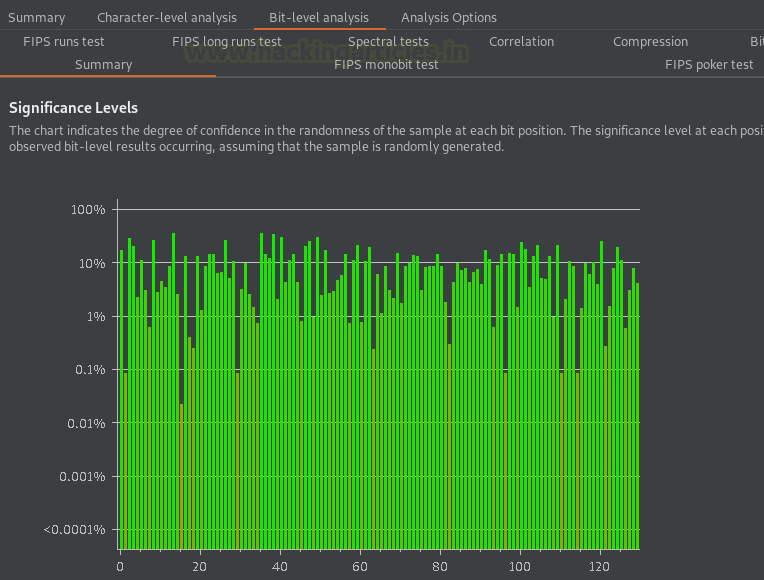This screenshot has height=580, width=764.
Task: Click the x-axis label 20
Action: pos(199,566)
